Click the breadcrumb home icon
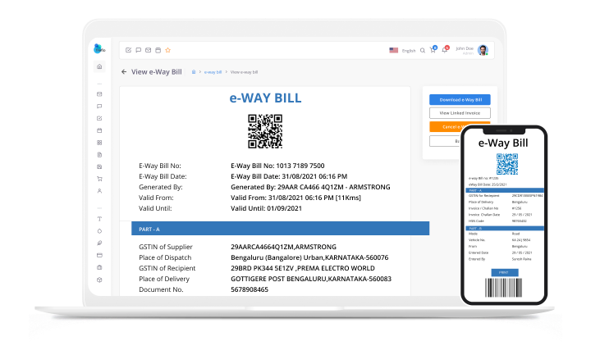591x364 pixels. point(194,72)
